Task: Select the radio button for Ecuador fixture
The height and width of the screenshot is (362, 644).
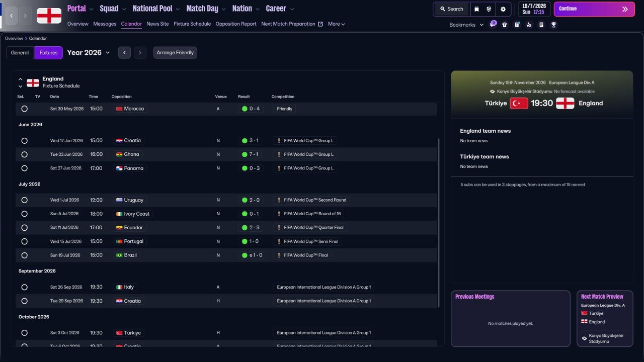Action: [x=24, y=228]
